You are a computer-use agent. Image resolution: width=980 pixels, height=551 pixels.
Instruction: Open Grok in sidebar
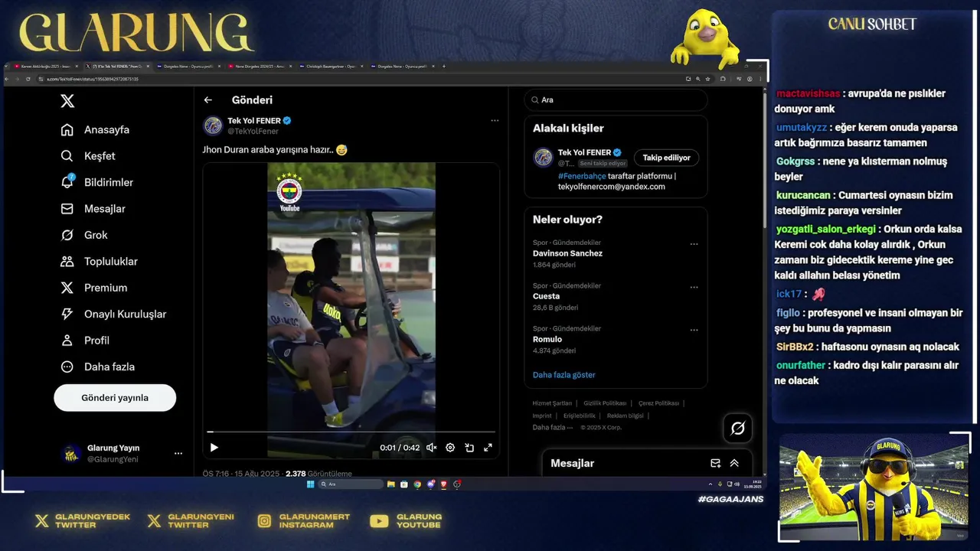(x=84, y=235)
